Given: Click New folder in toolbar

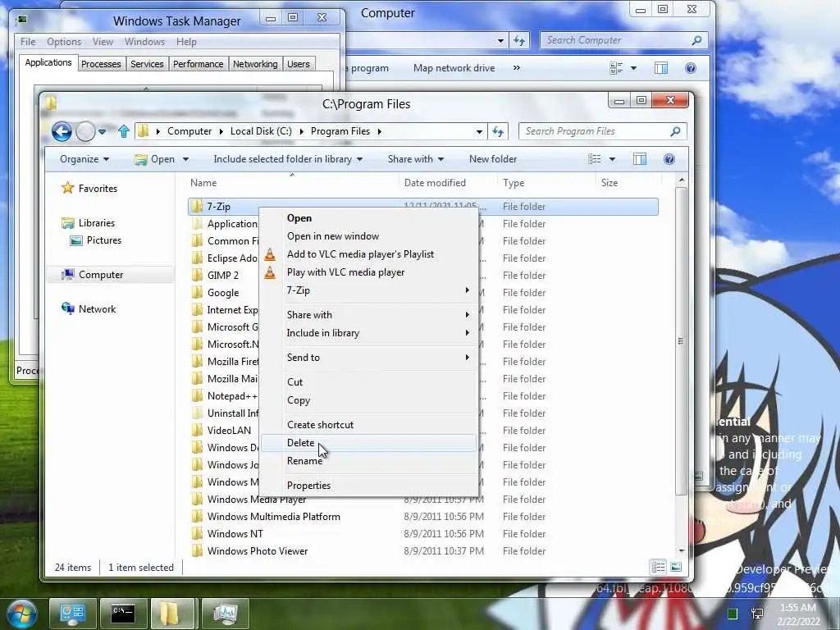Looking at the screenshot, I should (x=493, y=159).
